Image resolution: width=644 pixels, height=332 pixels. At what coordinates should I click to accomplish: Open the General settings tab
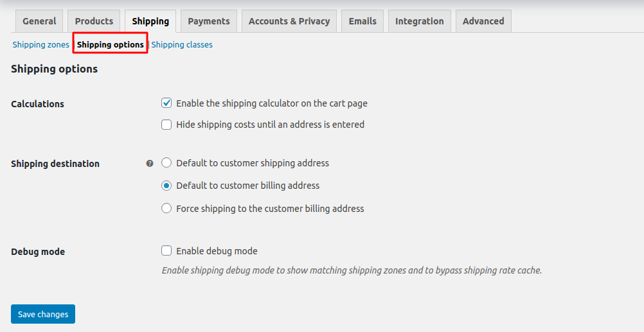39,21
